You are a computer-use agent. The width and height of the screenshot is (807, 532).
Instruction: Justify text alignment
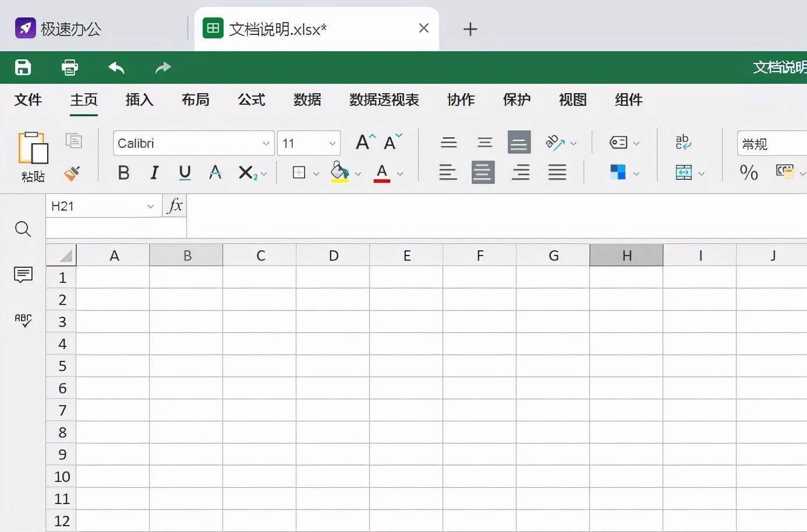tap(557, 172)
